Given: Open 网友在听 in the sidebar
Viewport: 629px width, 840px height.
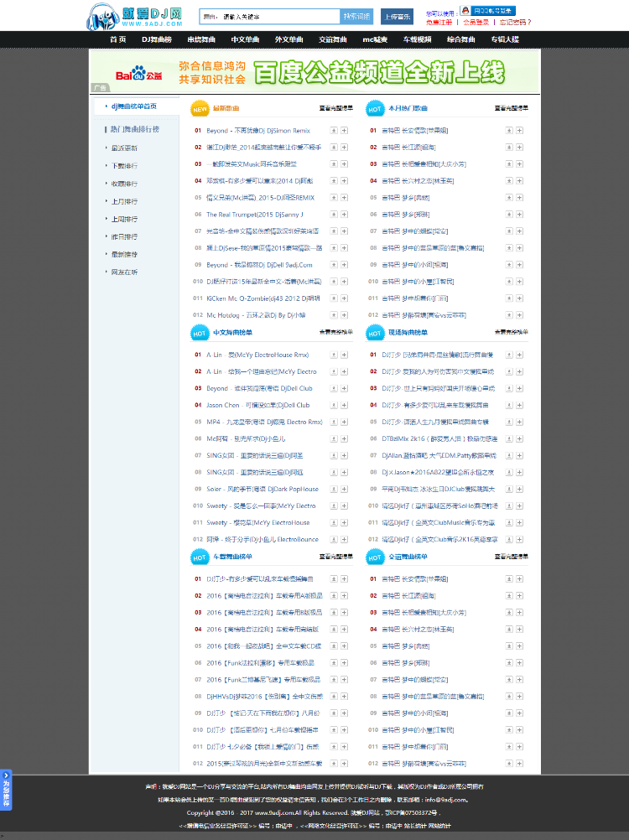Looking at the screenshot, I should point(124,272).
